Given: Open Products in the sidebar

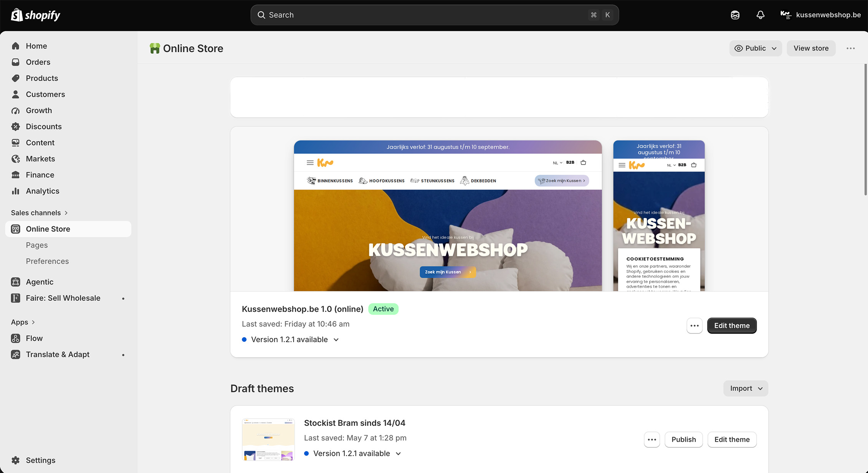Looking at the screenshot, I should point(68,78).
